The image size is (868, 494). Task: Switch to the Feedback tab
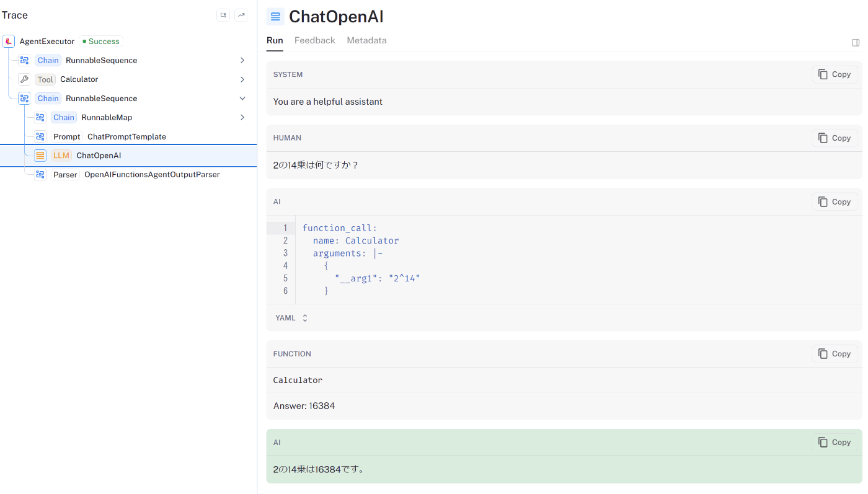pos(315,40)
